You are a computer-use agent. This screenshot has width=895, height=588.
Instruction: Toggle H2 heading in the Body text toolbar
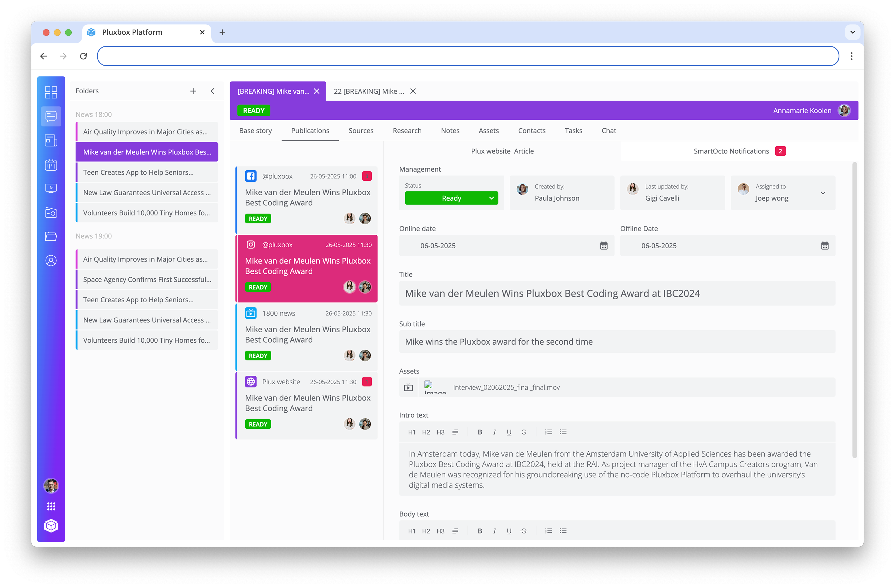point(426,531)
